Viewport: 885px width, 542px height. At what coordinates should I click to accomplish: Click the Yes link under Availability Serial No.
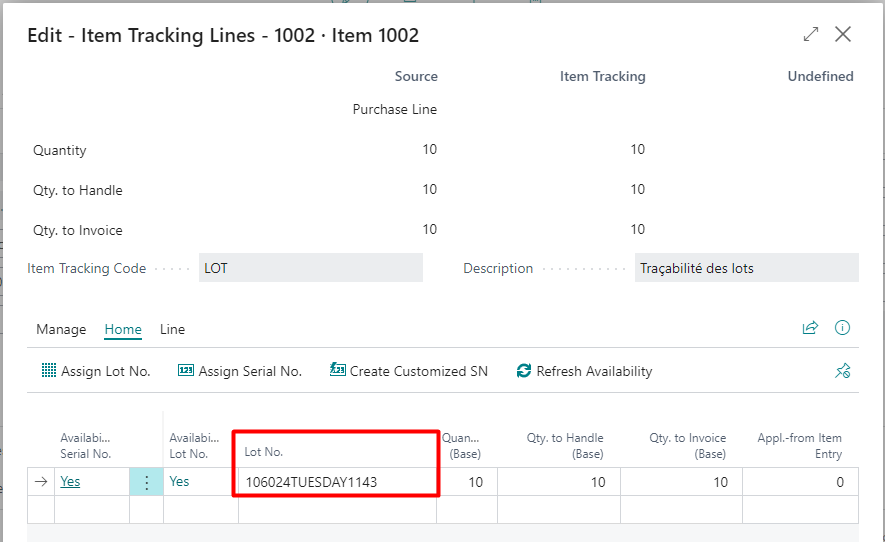(70, 481)
